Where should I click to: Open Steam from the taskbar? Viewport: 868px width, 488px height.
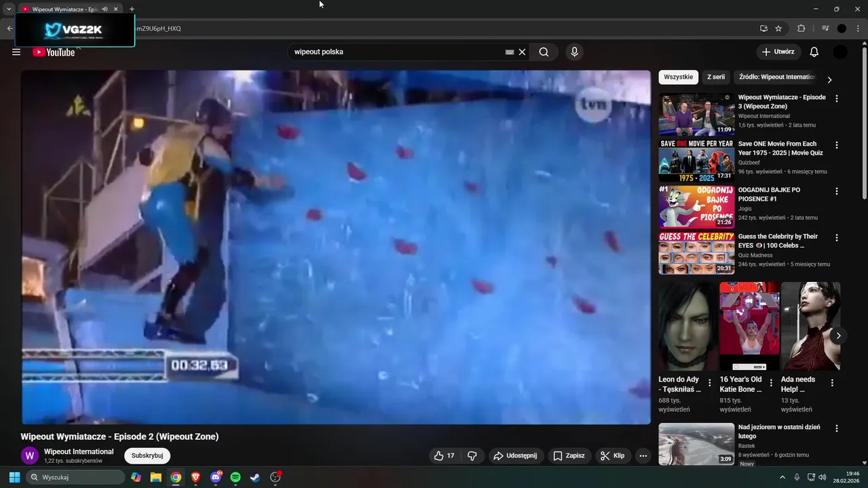[x=255, y=477]
